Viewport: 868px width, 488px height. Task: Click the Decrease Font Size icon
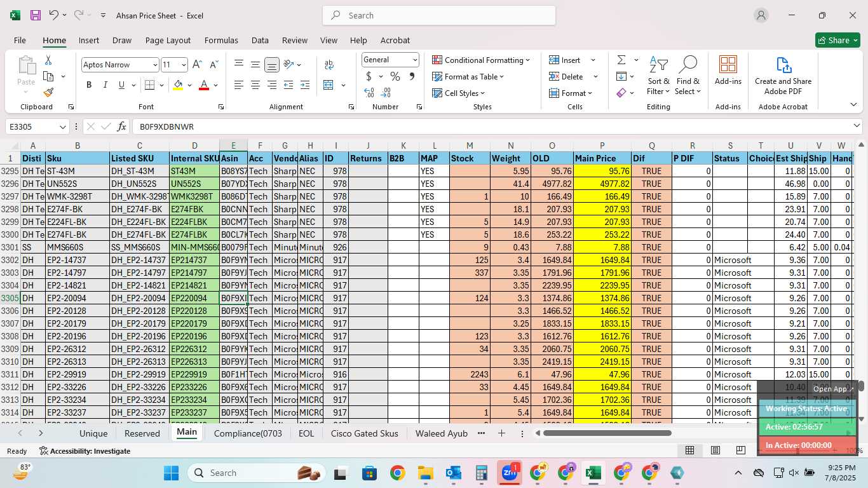(214, 64)
